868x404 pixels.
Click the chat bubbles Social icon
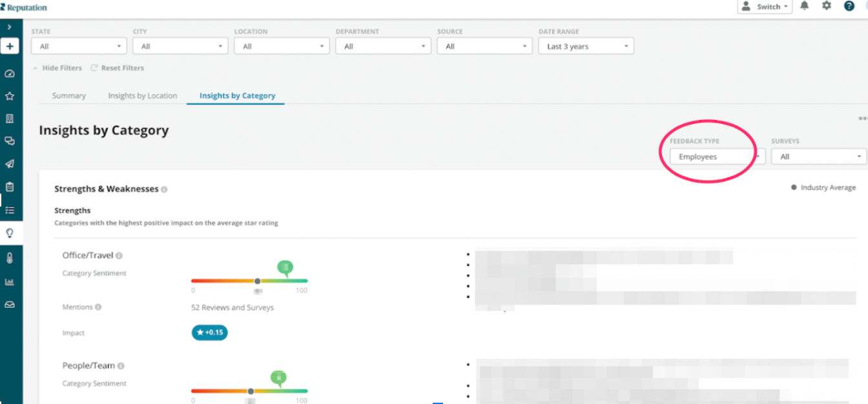(x=10, y=141)
